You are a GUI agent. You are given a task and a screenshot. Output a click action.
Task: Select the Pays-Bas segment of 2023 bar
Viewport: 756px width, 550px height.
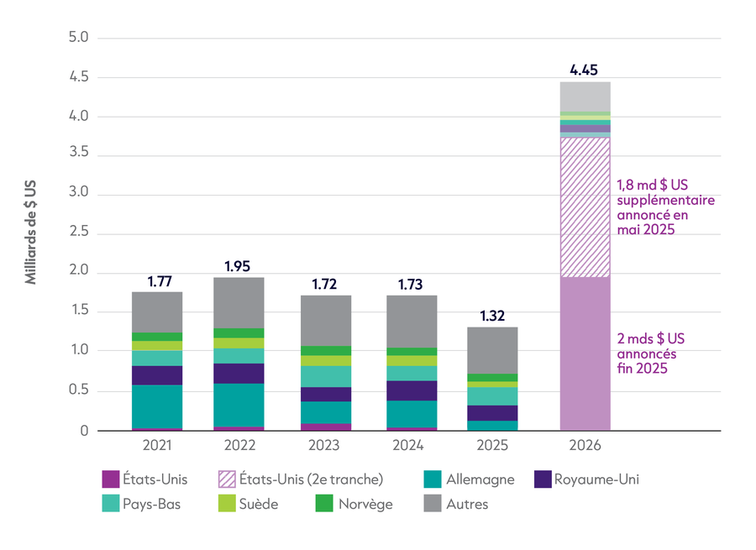point(326,376)
